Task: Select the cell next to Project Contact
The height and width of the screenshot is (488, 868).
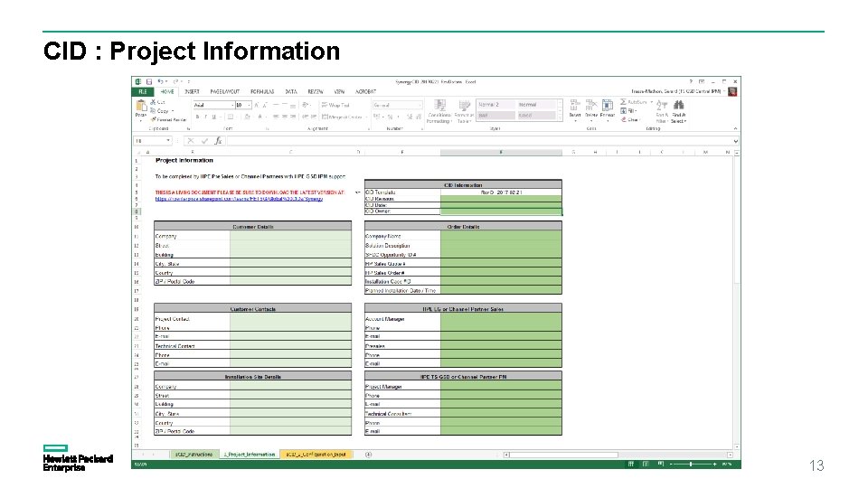Action: (x=290, y=319)
